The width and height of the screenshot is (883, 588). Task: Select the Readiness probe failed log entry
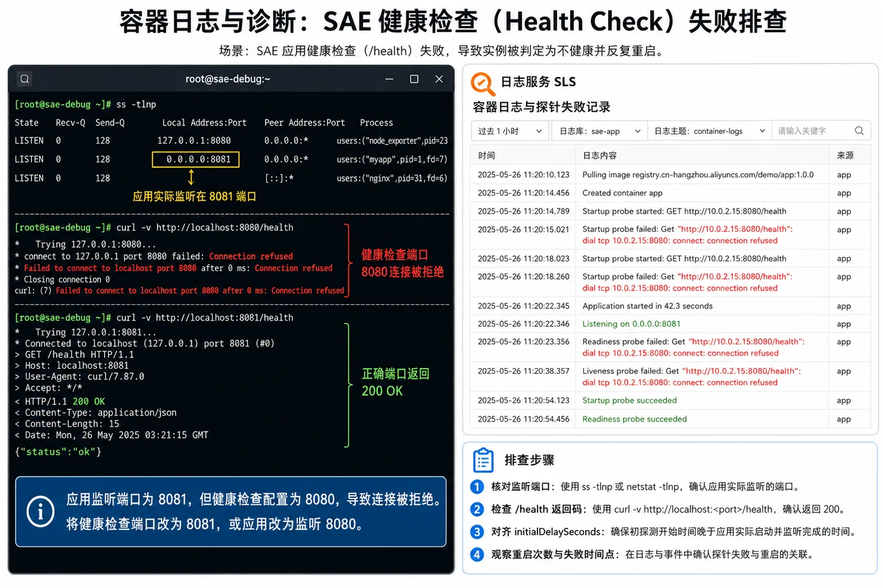(x=670, y=347)
